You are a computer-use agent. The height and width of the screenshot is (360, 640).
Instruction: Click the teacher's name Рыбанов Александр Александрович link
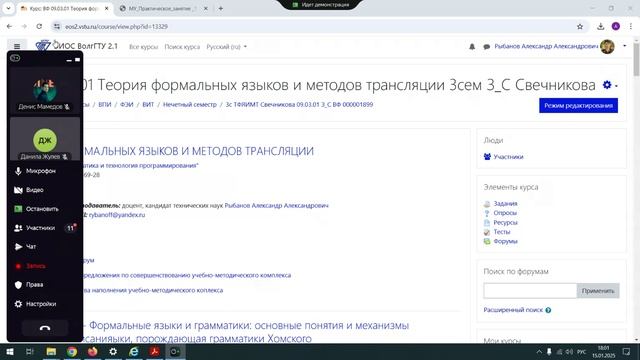point(276,205)
